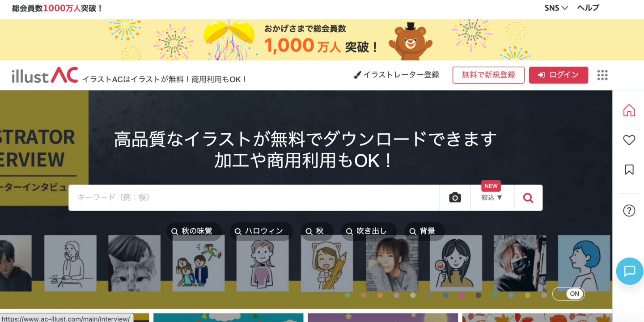Toggle the ON slideshow switch
Image resolution: width=644 pixels, height=322 pixels.
pyautogui.click(x=568, y=294)
